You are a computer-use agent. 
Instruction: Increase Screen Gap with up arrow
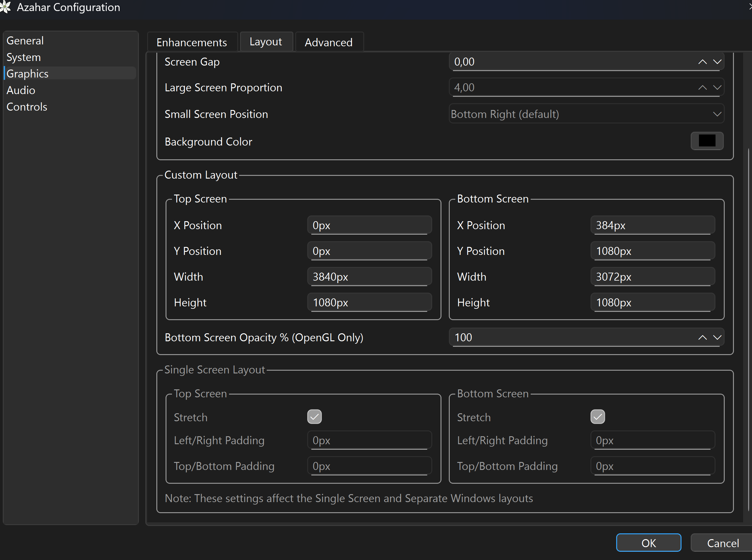point(702,62)
